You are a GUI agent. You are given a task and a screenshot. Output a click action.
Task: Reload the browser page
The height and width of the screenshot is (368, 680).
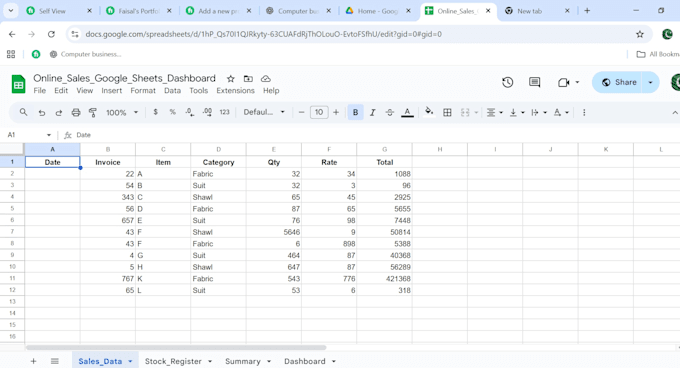tap(51, 34)
